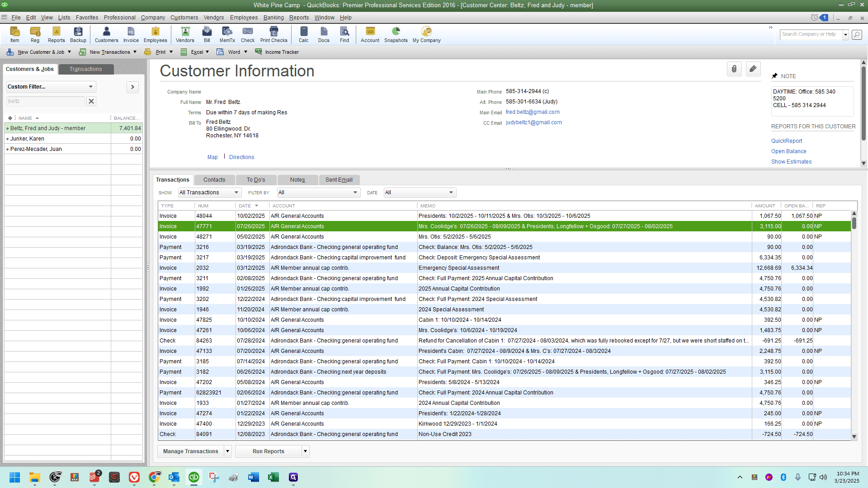Click the Open Balance link
The width and height of the screenshot is (868, 488).
[x=789, y=151]
